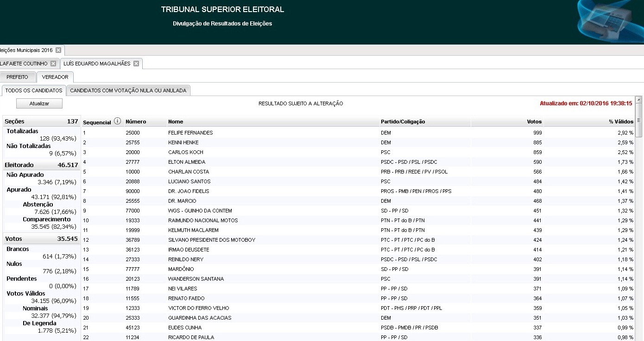Select the VEREADOR tab
The width and height of the screenshot is (644, 341).
pyautogui.click(x=55, y=77)
